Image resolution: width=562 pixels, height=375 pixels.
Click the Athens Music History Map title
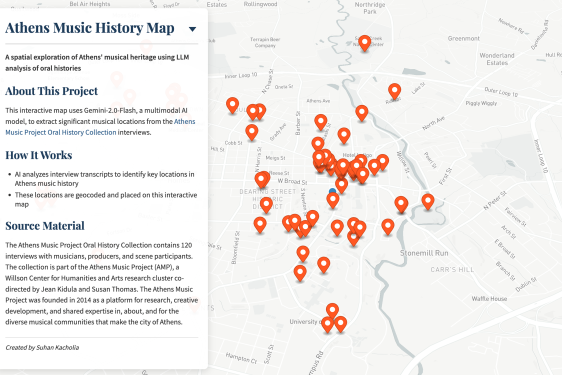point(90,28)
